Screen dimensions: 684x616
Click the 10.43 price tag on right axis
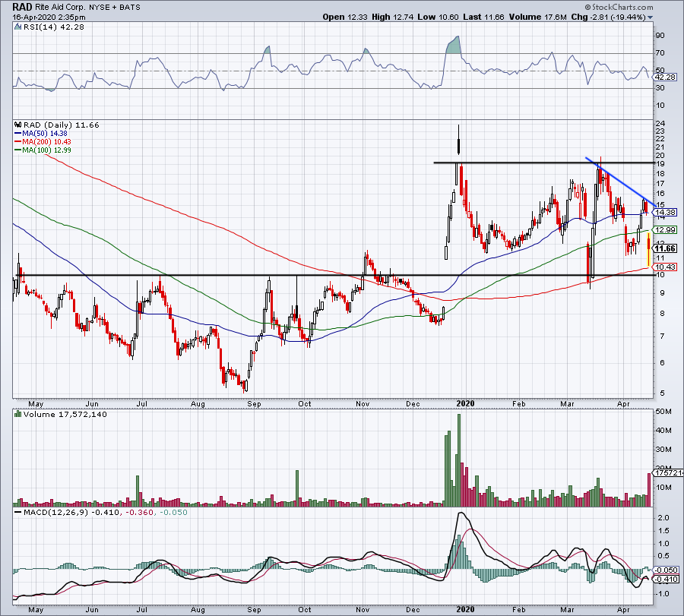click(x=666, y=267)
